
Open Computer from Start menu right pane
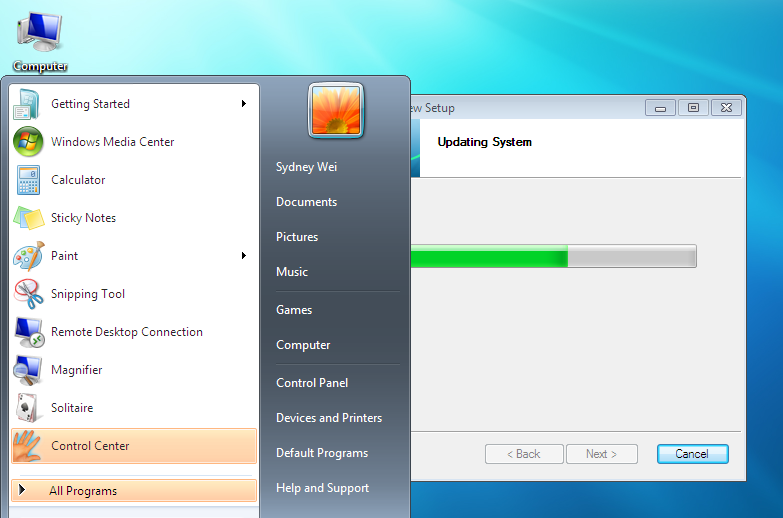tap(303, 345)
